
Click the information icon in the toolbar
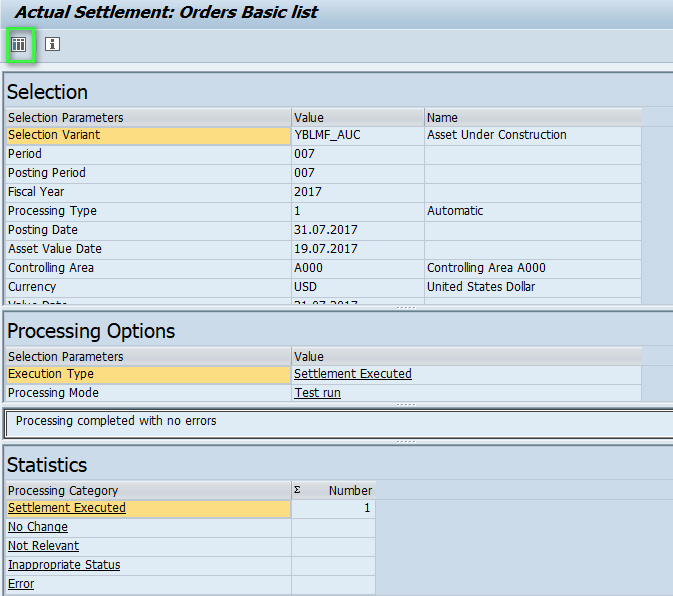point(53,45)
